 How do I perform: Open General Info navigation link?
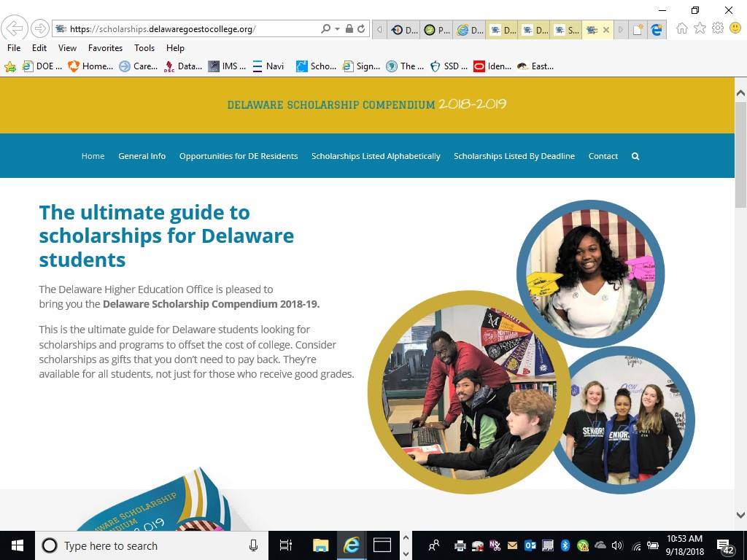tap(142, 156)
